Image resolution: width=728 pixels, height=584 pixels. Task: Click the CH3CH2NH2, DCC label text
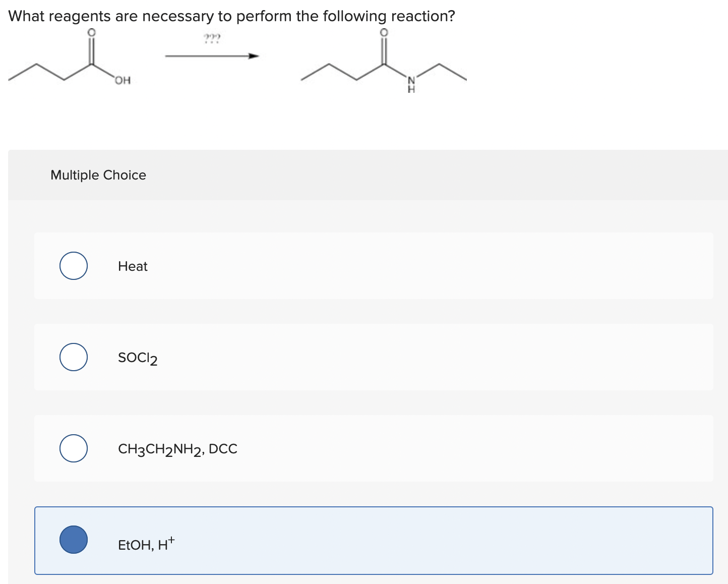coord(177,448)
